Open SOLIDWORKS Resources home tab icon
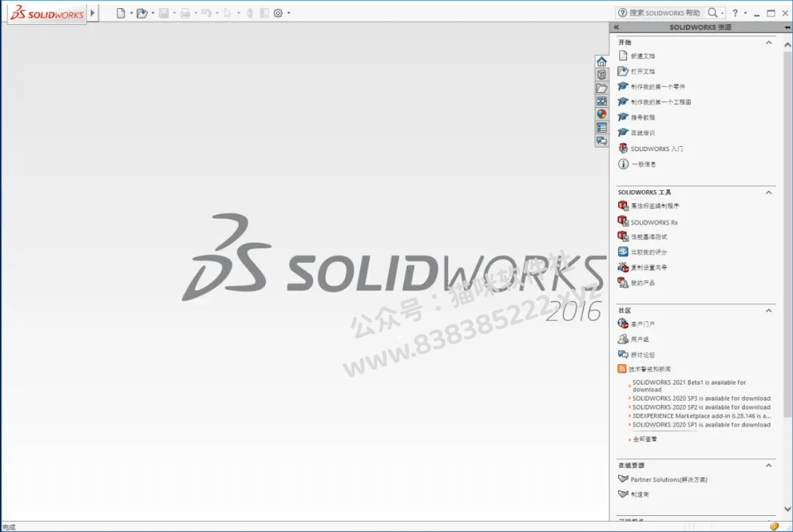 coord(601,62)
